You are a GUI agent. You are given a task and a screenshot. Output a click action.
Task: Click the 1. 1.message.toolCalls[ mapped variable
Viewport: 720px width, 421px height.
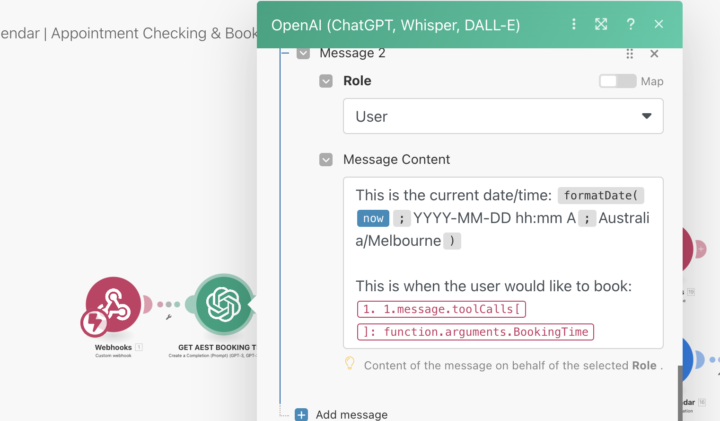click(441, 309)
